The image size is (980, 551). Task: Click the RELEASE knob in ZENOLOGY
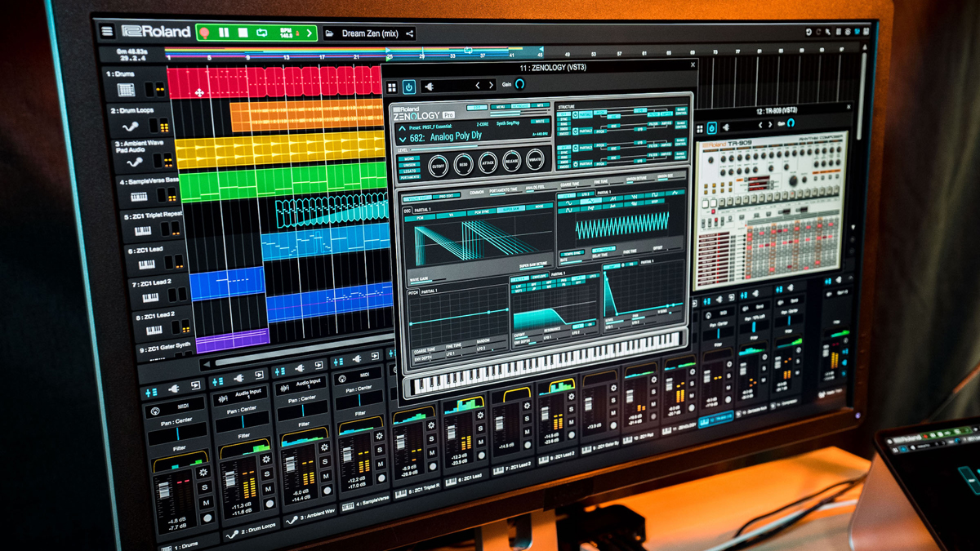512,161
